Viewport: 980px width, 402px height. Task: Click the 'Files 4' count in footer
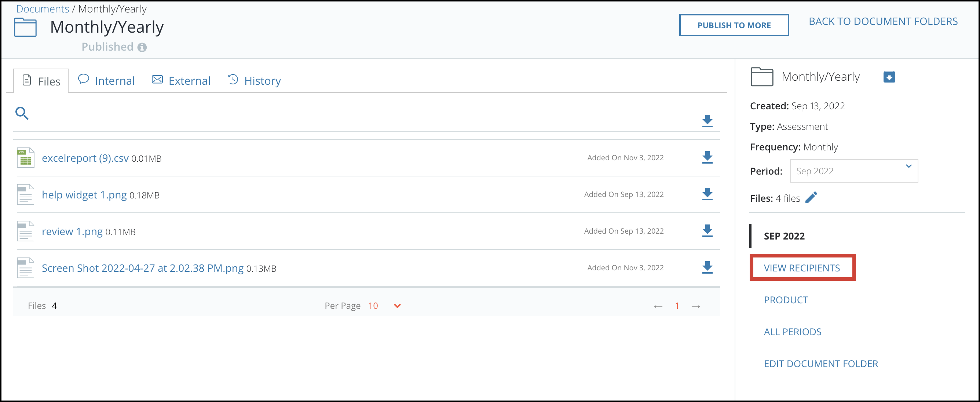(x=42, y=306)
